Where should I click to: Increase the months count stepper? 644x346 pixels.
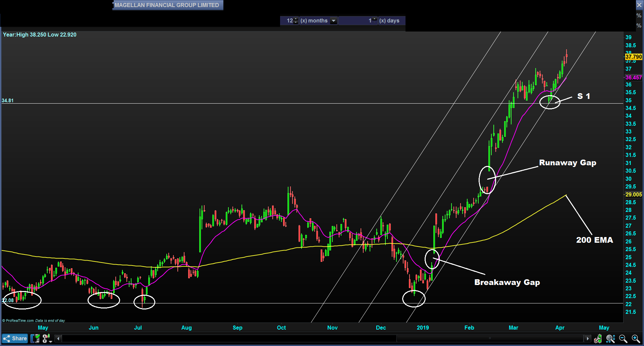(296, 19)
